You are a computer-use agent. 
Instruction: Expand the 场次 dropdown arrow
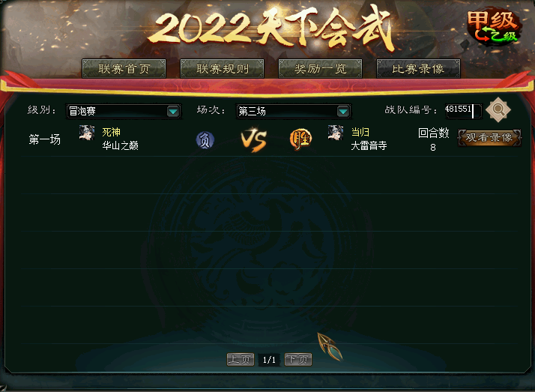coord(343,111)
